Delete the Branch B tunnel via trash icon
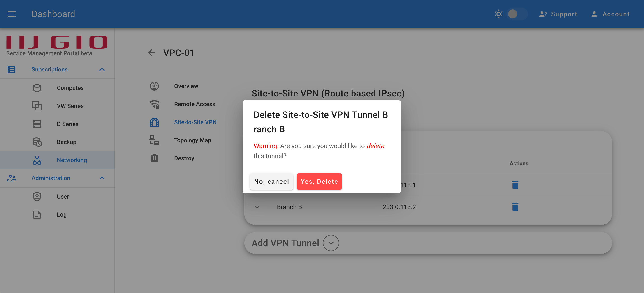Viewport: 644px width, 293px height. (x=515, y=207)
